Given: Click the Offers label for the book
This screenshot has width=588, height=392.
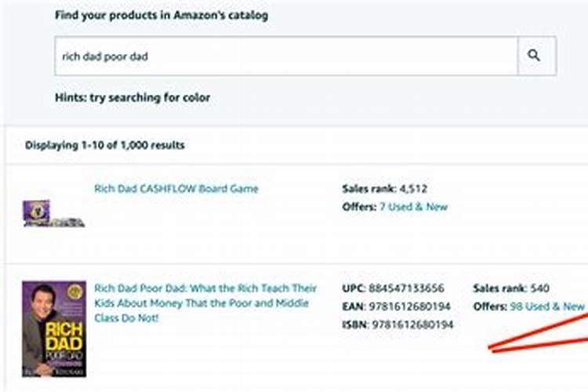Looking at the screenshot, I should click(x=490, y=307).
